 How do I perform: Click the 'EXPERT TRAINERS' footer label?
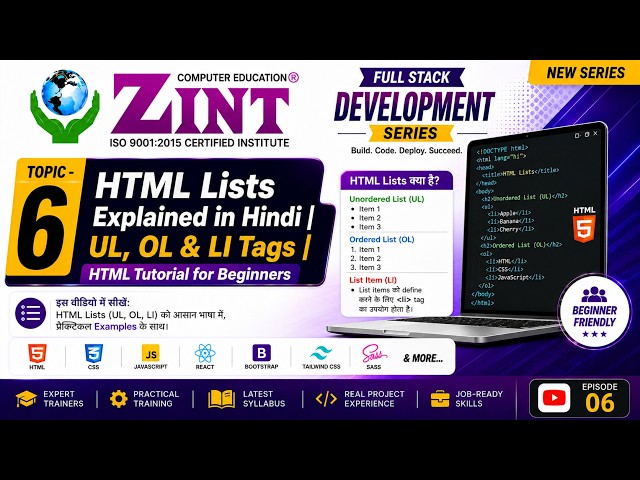pos(63,399)
